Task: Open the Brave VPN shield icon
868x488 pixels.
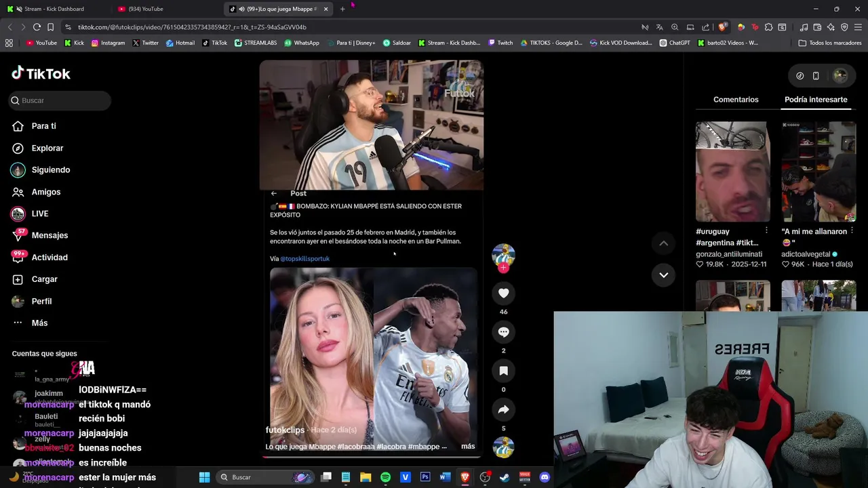Action: tap(844, 27)
